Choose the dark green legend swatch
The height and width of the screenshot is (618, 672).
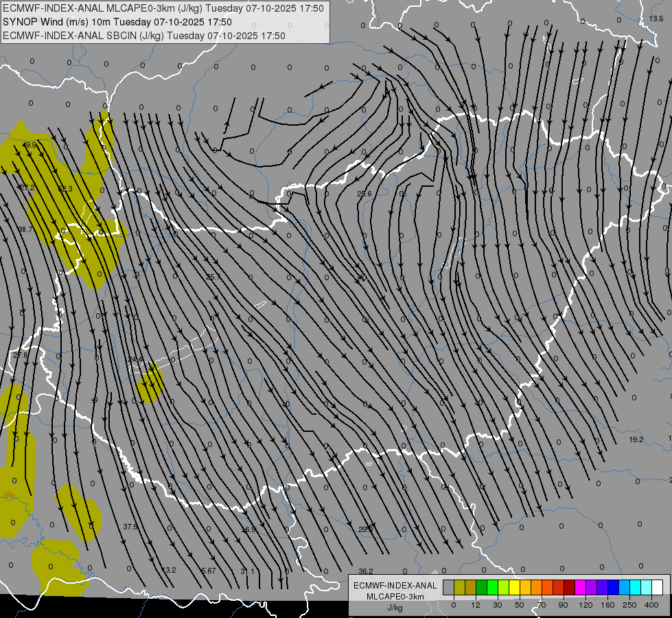point(470,587)
